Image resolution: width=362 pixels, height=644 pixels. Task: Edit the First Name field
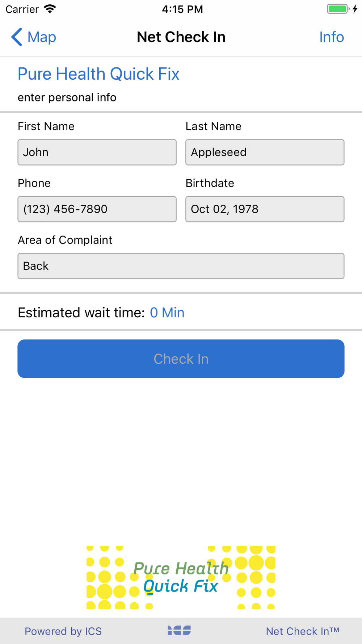coord(97,152)
